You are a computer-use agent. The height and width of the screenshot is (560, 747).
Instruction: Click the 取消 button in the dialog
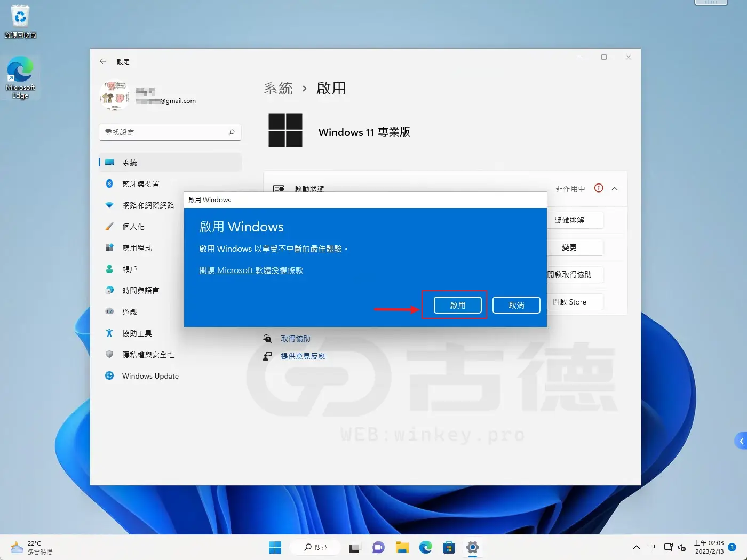click(516, 305)
